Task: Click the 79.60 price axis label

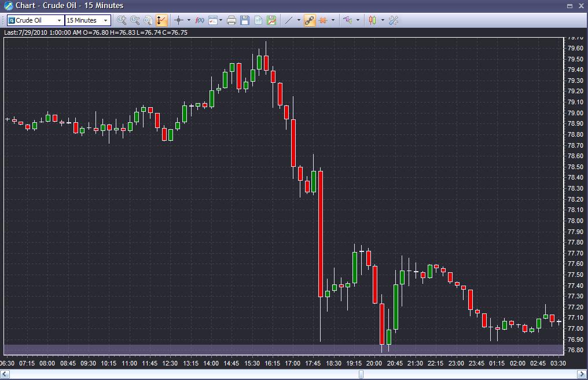Action: (576, 48)
